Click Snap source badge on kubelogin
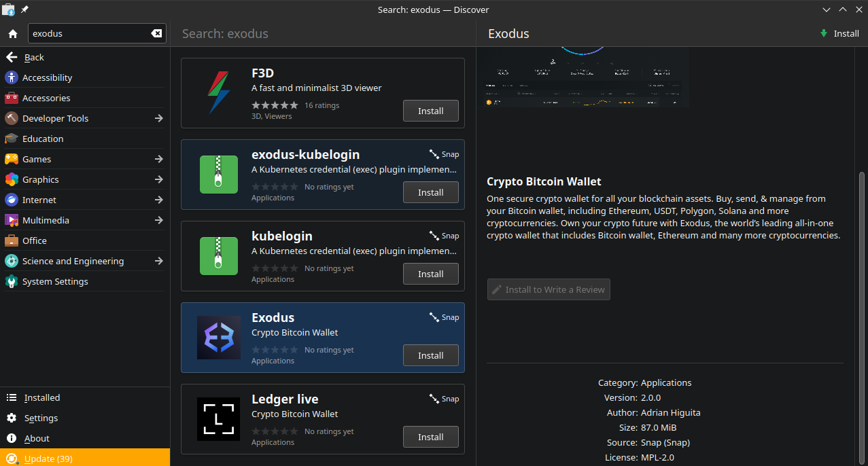 (x=444, y=236)
